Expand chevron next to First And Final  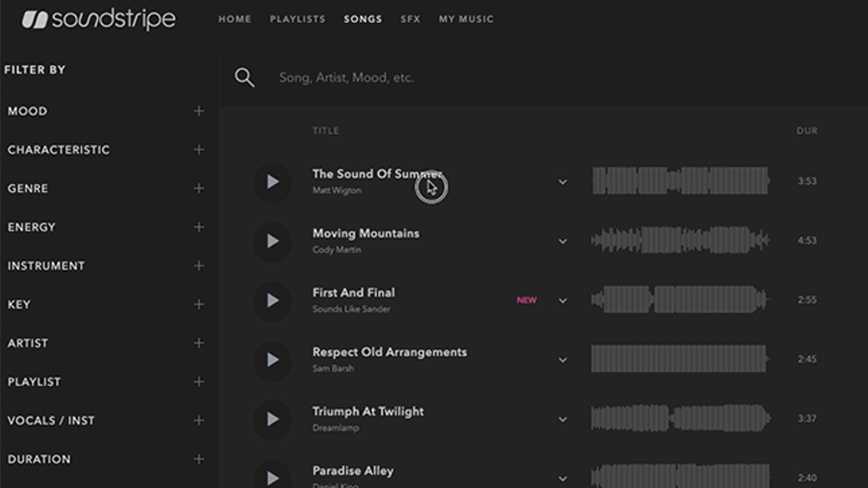[x=563, y=301]
